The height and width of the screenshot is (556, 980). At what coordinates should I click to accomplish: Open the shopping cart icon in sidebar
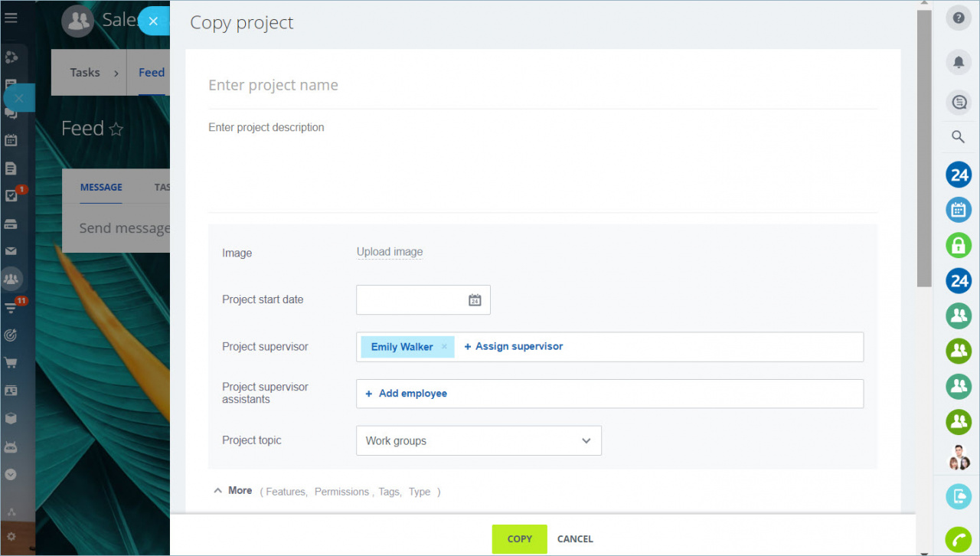point(11,362)
